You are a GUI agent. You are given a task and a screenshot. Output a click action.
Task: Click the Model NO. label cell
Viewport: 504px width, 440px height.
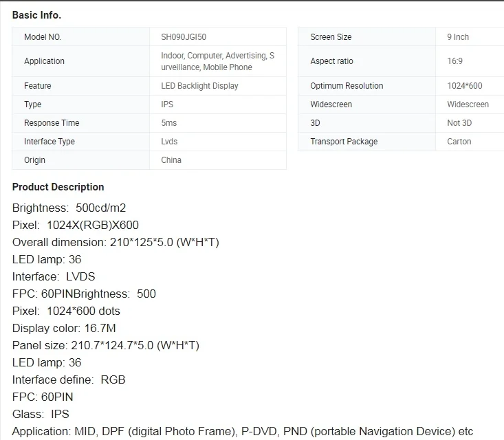click(80, 36)
